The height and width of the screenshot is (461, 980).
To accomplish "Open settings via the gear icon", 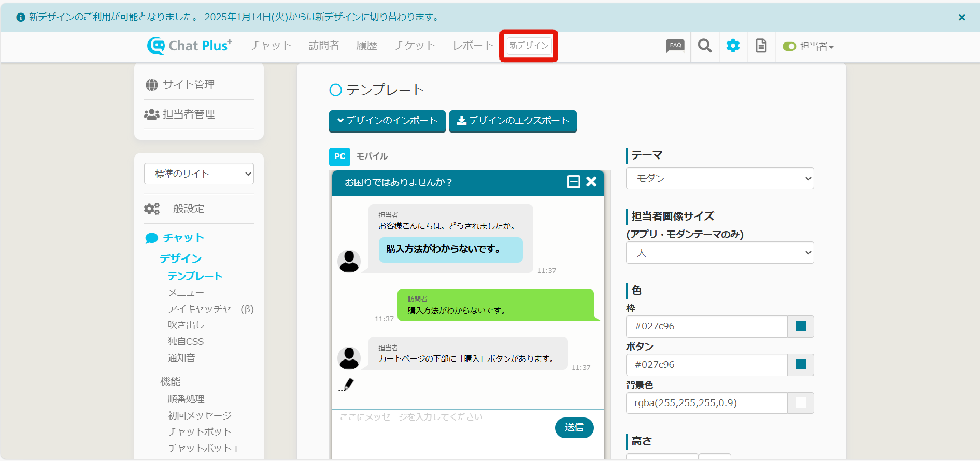I will (x=733, y=46).
